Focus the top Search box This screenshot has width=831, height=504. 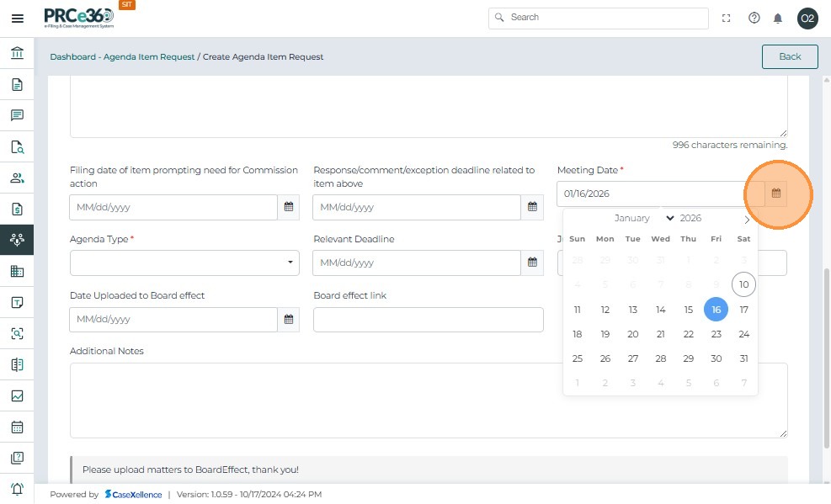point(598,18)
